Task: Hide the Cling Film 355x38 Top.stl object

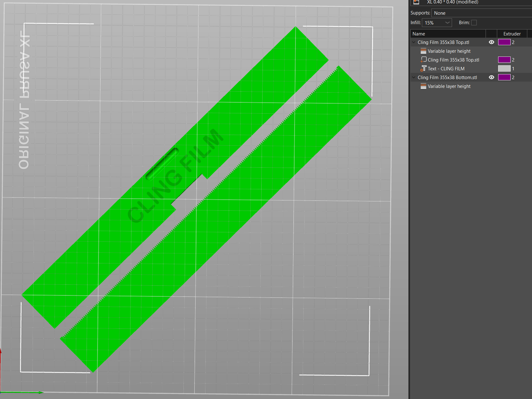Action: (492, 42)
